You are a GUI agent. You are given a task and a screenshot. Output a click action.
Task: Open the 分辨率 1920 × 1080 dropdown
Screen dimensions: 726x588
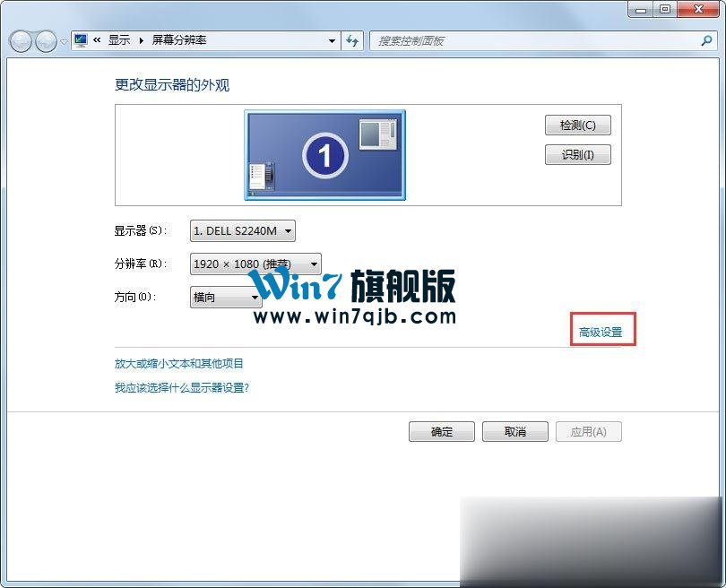click(255, 264)
